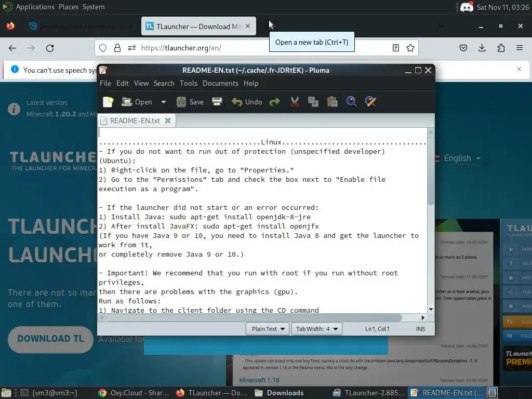Undo the last edit in Pluma

[247, 102]
